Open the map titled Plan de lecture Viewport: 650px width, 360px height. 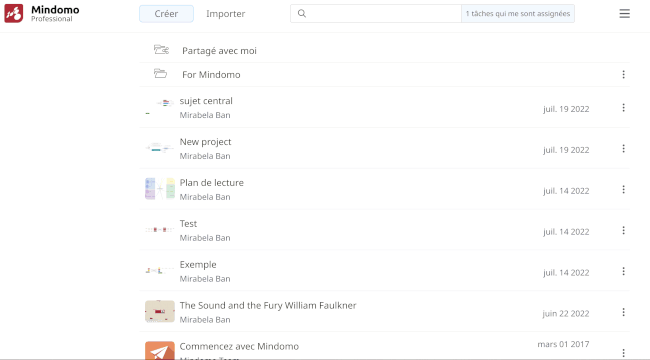(x=211, y=182)
